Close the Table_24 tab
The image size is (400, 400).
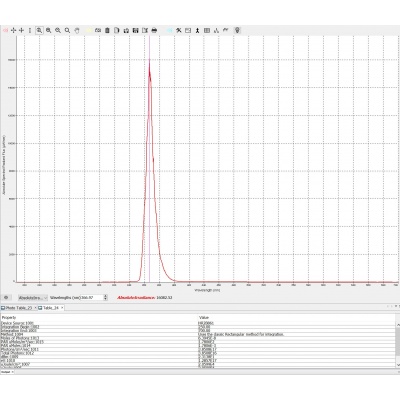(x=62, y=308)
